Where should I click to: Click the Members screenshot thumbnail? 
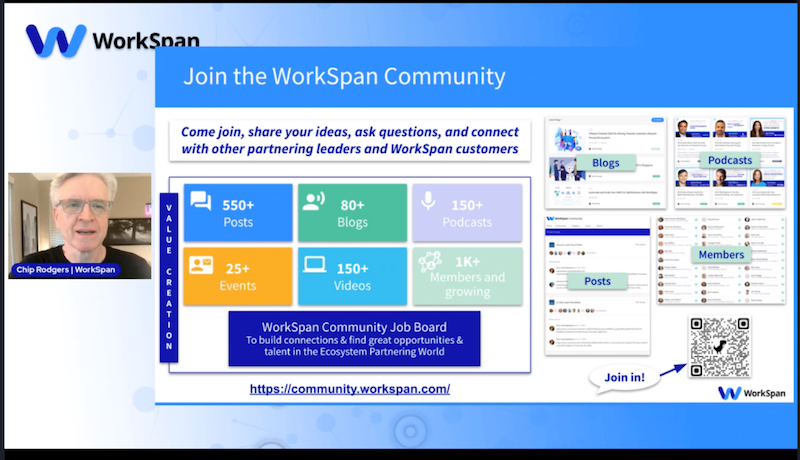(x=721, y=260)
